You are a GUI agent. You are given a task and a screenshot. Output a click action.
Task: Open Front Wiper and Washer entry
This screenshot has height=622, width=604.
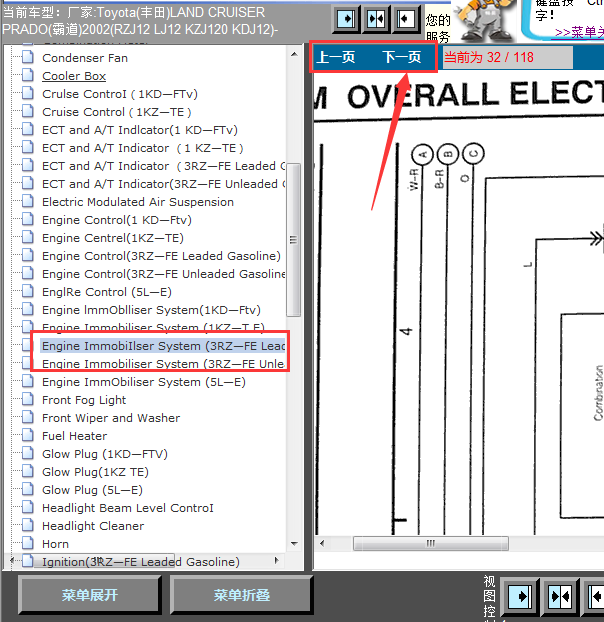[x=111, y=418]
